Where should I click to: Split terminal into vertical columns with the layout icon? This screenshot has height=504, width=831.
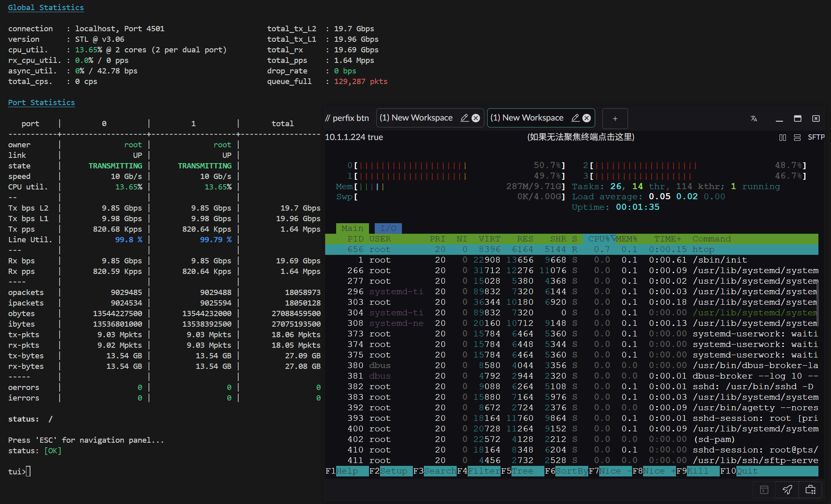(783, 138)
